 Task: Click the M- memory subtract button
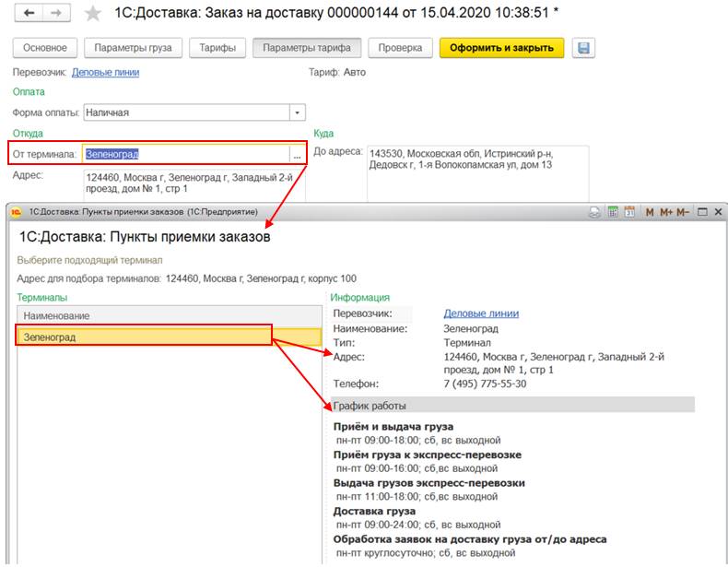tap(683, 212)
